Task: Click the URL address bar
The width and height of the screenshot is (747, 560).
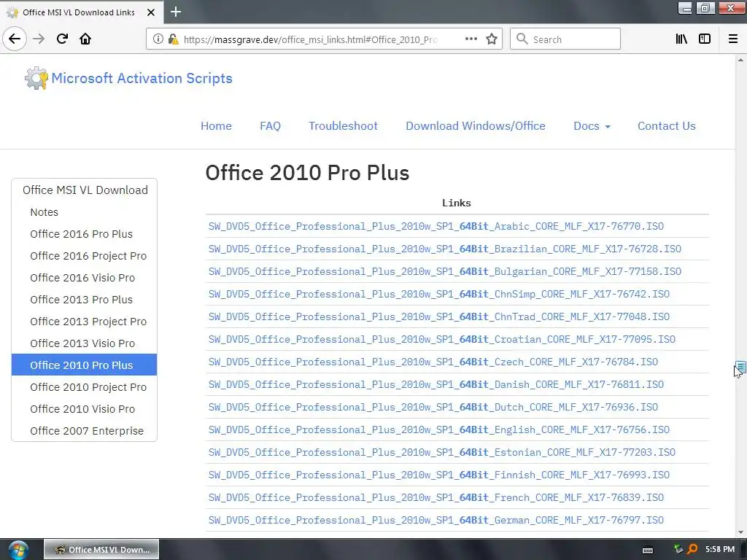Action: point(309,39)
